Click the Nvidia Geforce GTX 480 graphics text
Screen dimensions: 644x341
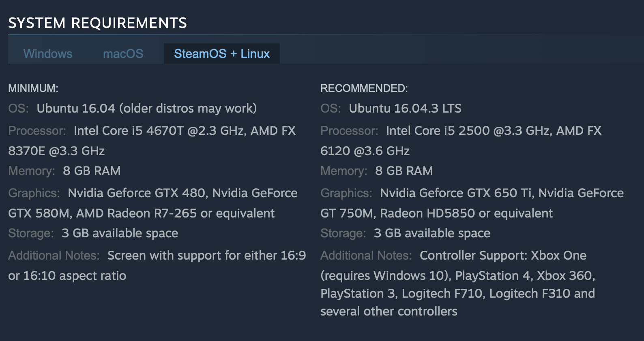coord(137,193)
